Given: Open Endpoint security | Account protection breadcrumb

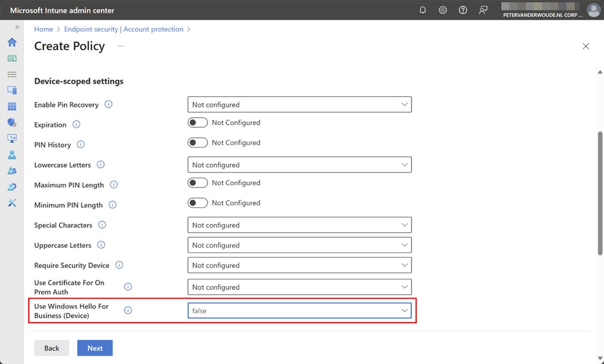Looking at the screenshot, I should pyautogui.click(x=124, y=29).
